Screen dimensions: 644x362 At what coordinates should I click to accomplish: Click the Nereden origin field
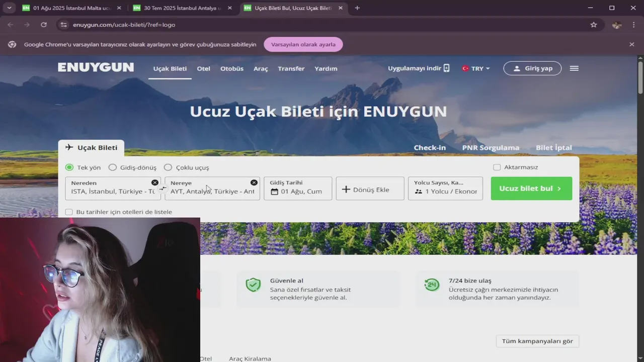113,188
